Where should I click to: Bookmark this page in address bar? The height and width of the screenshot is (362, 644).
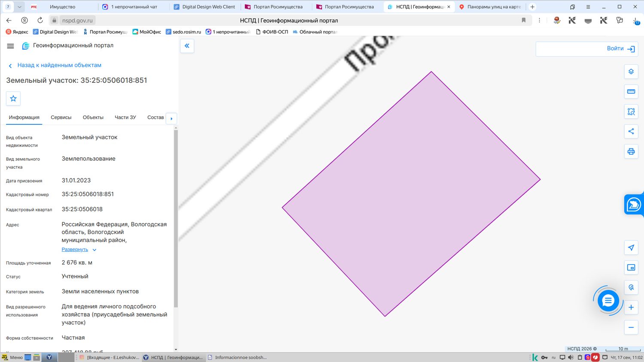(x=523, y=20)
